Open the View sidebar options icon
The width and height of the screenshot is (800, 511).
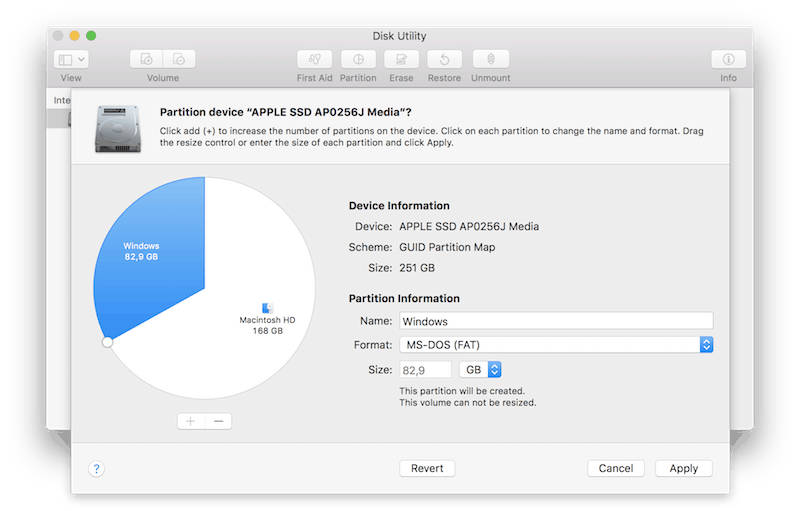tap(65, 60)
